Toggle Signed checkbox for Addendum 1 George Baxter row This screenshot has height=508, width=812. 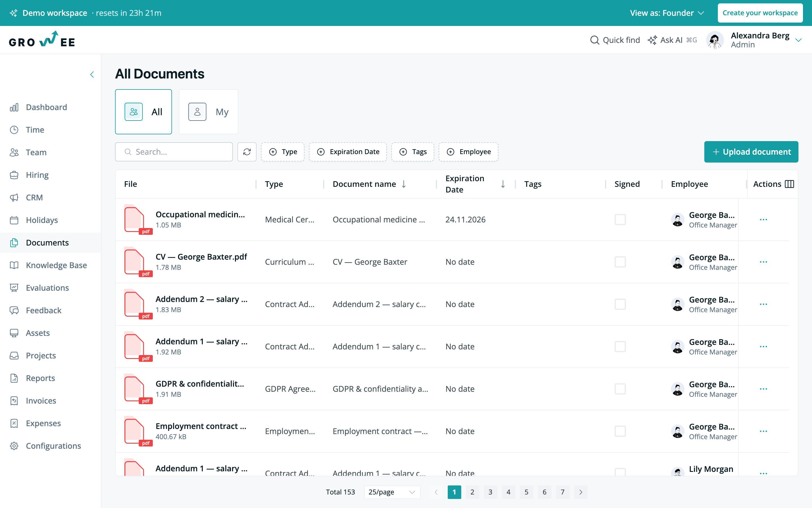[x=620, y=347]
